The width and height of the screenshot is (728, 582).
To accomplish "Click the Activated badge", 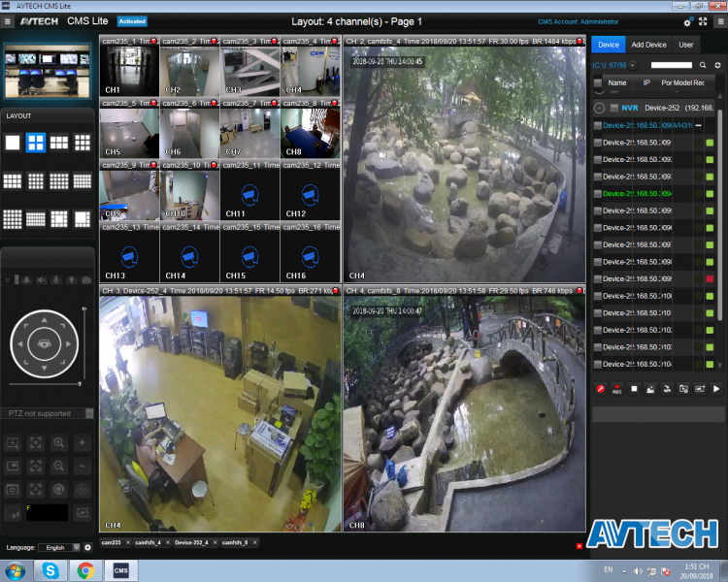I will coord(132,21).
